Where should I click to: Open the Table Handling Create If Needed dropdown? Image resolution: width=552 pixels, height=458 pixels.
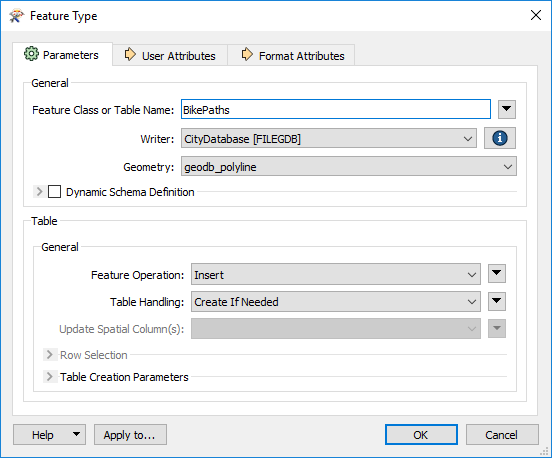(x=336, y=302)
